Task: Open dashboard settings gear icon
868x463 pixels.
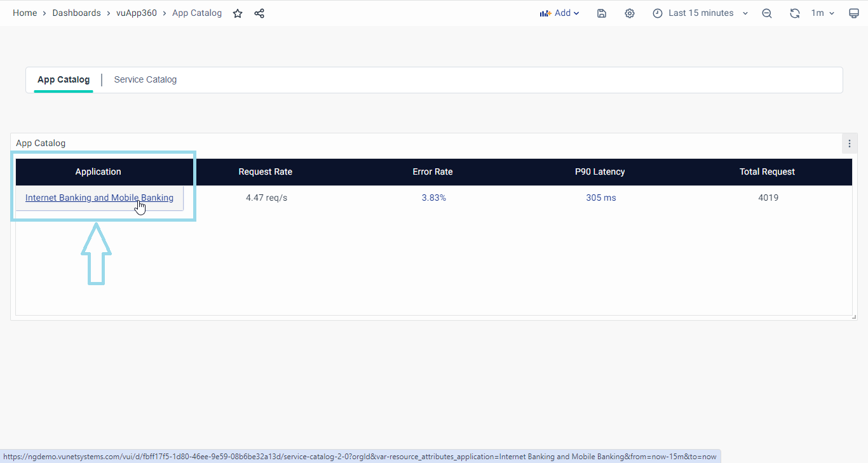Action: [x=630, y=13]
